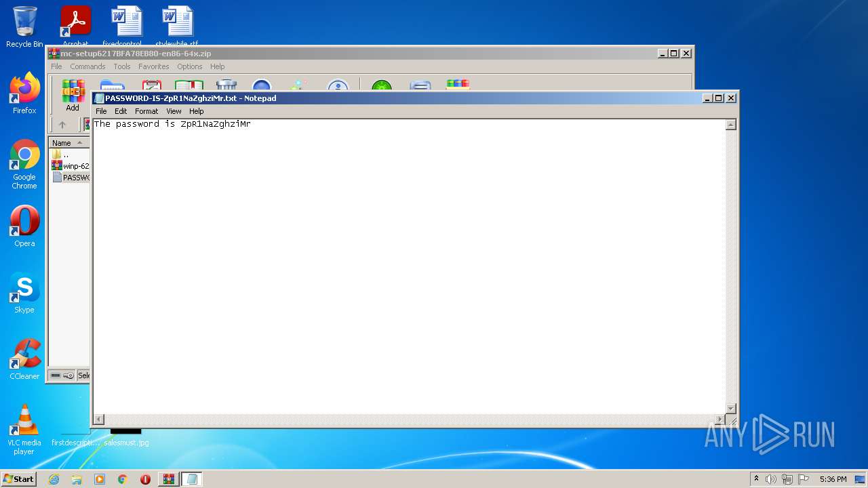
Task: Click the Start button
Action: point(18,479)
